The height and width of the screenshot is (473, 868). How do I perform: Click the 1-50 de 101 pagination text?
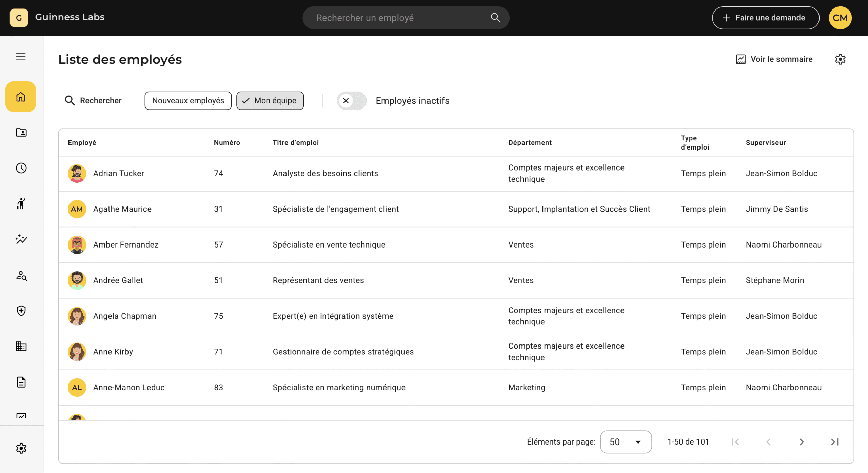click(688, 442)
